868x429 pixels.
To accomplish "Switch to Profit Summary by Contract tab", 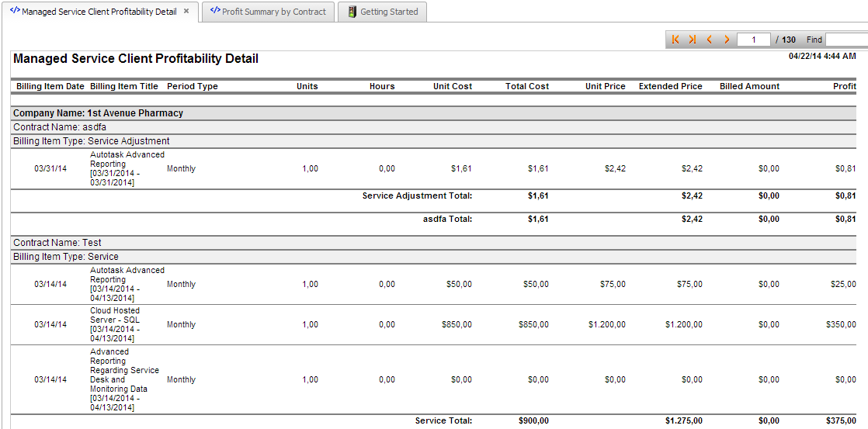I will 273,12.
